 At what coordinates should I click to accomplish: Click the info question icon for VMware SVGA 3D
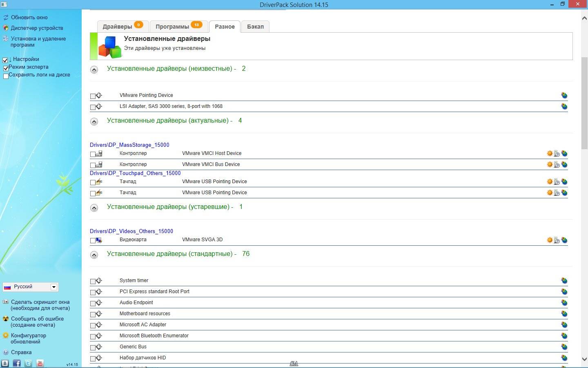pos(557,240)
